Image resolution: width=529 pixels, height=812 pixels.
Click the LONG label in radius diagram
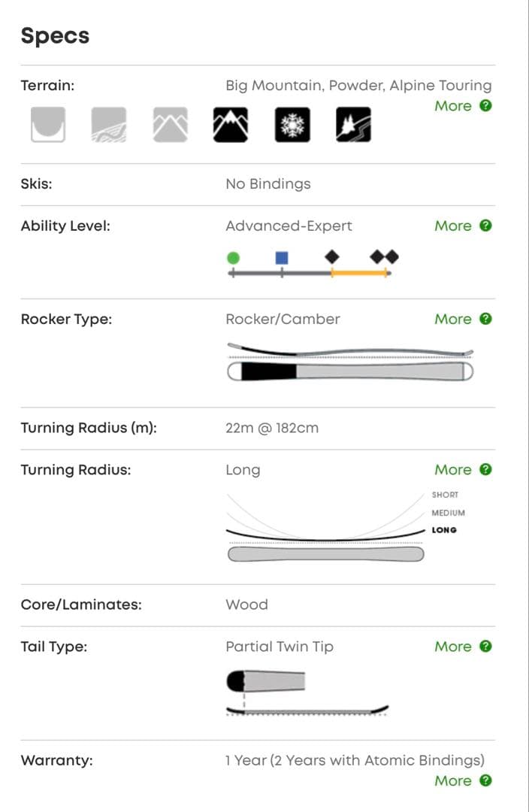coord(444,530)
